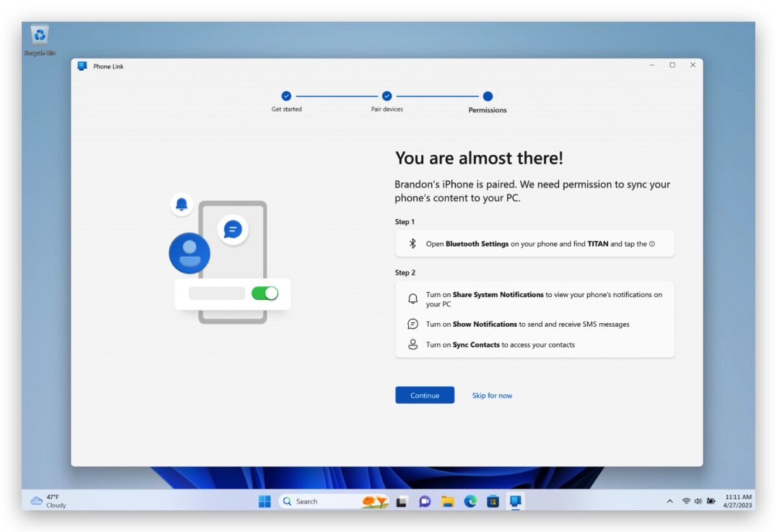Click Phone Link icon in taskbar

click(515, 501)
